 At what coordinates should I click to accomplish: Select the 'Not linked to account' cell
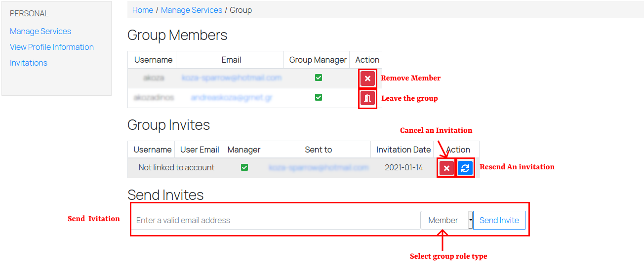point(176,168)
